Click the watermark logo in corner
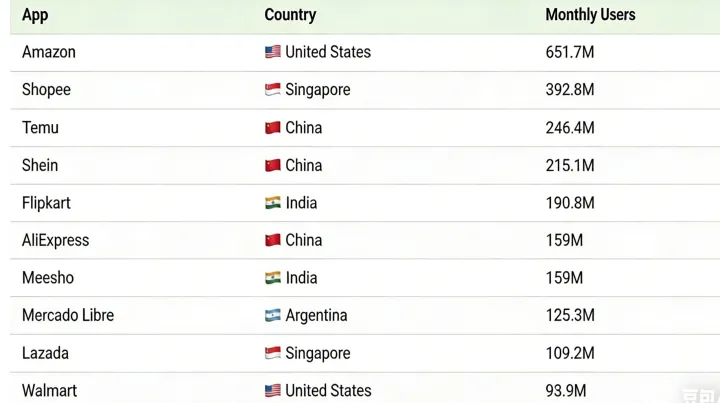 click(x=700, y=395)
